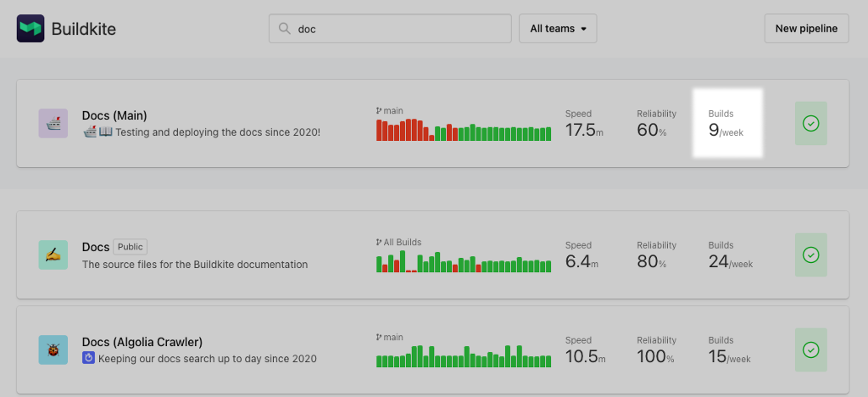Click the Docs public pipeline passed checkmark
The width and height of the screenshot is (868, 397).
coord(811,254)
